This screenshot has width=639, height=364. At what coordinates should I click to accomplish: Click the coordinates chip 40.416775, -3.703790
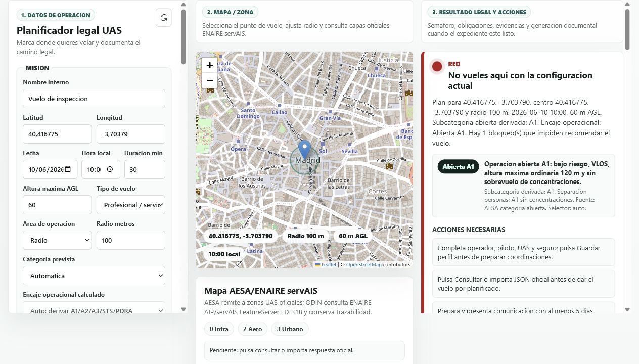[241, 236]
